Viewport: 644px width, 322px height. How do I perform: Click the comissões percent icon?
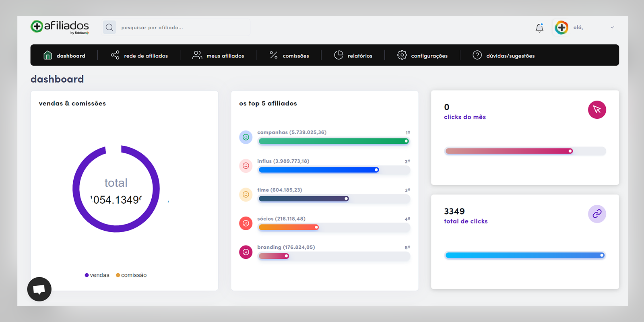tap(274, 55)
